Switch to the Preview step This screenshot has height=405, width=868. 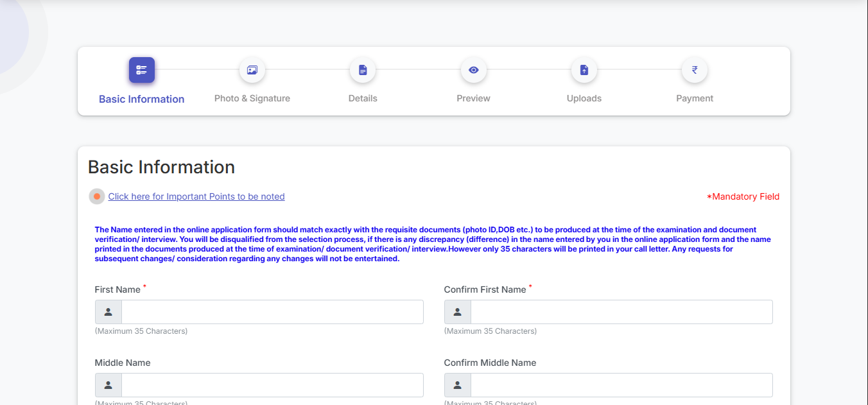473,98
